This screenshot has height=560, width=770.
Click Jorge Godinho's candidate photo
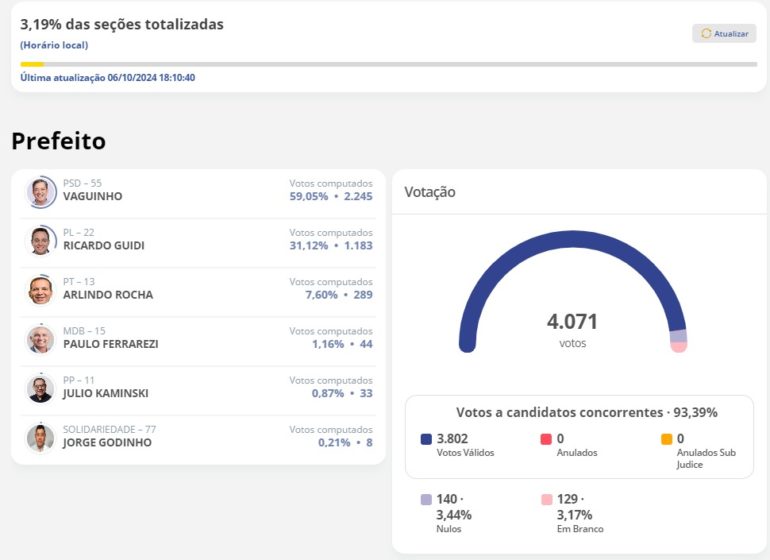coord(41,438)
